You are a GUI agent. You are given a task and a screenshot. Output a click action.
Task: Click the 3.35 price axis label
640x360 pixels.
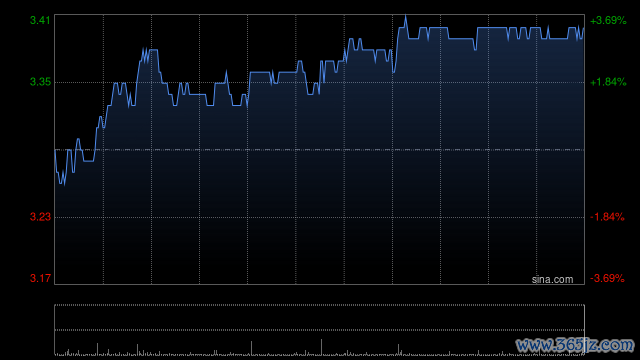point(40,82)
